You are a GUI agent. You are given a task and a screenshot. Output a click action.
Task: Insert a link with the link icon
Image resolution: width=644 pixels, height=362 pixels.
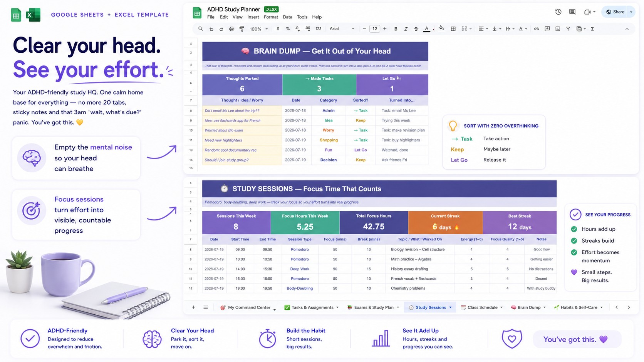[x=537, y=29]
